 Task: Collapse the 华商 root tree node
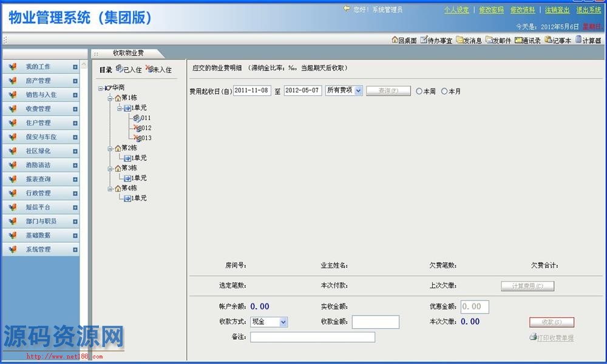pos(100,88)
